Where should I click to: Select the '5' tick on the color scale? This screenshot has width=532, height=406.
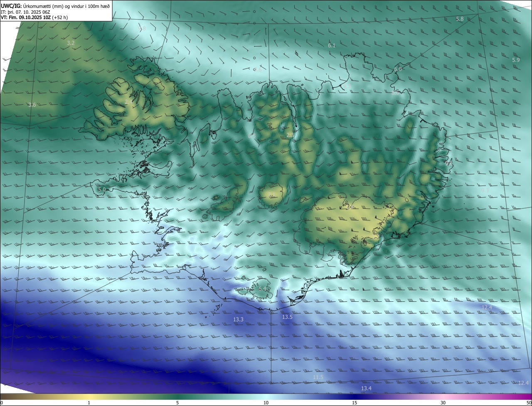tap(177, 403)
